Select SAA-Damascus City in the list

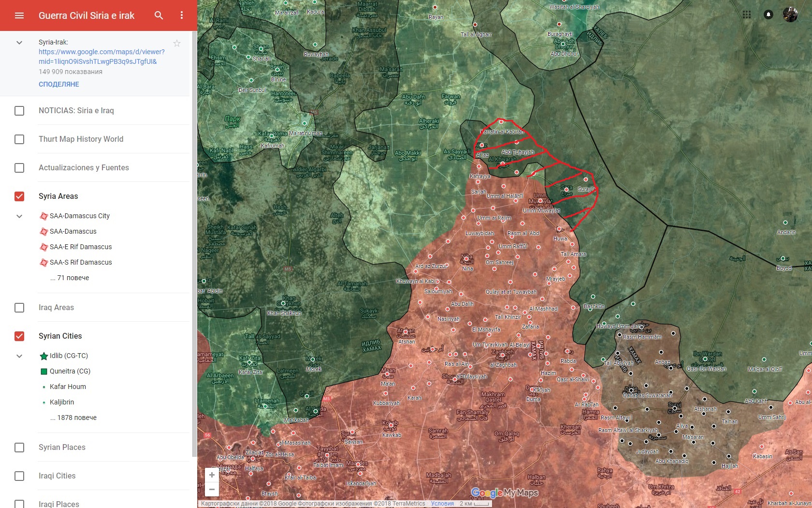pos(80,216)
